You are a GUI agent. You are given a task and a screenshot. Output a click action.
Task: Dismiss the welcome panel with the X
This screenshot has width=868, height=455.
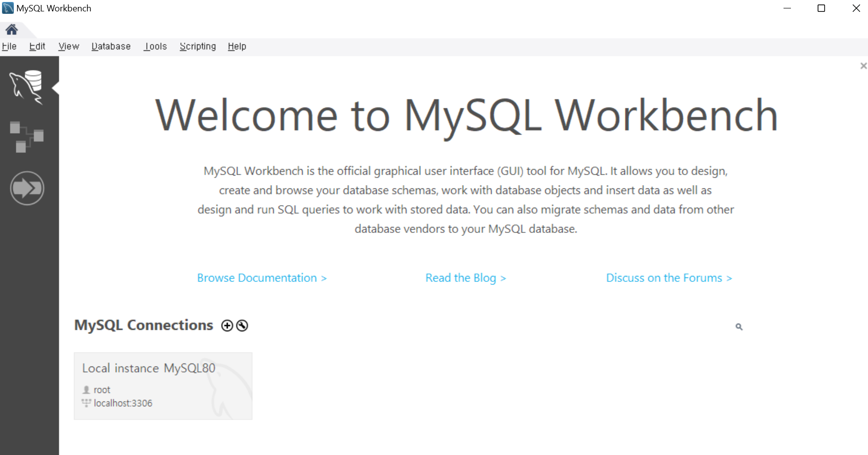863,65
